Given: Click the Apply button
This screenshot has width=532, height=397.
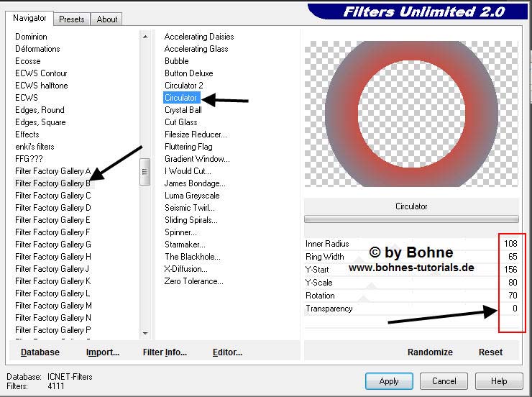Looking at the screenshot, I should click(x=388, y=381).
